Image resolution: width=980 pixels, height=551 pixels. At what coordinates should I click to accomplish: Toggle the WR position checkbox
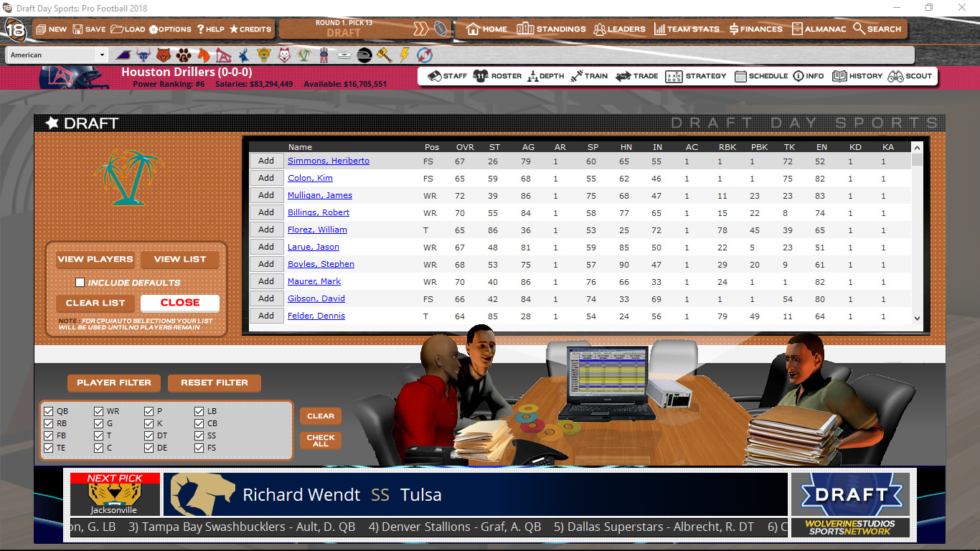99,412
